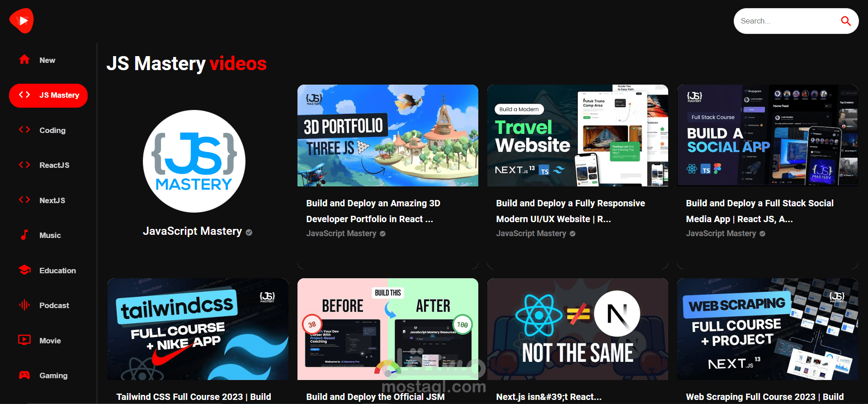Play the Travel Website video thumbnail
Viewport: 868px width, 404px height.
tap(578, 135)
